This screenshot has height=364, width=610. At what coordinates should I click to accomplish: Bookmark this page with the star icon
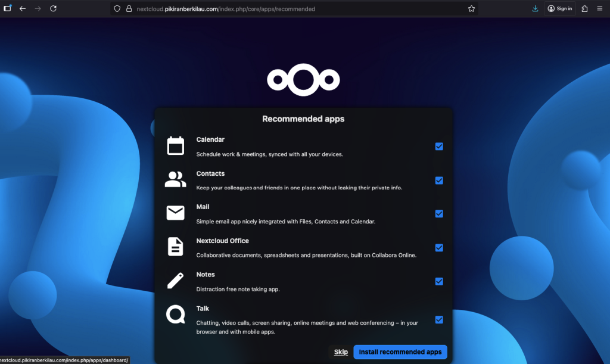pyautogui.click(x=471, y=9)
